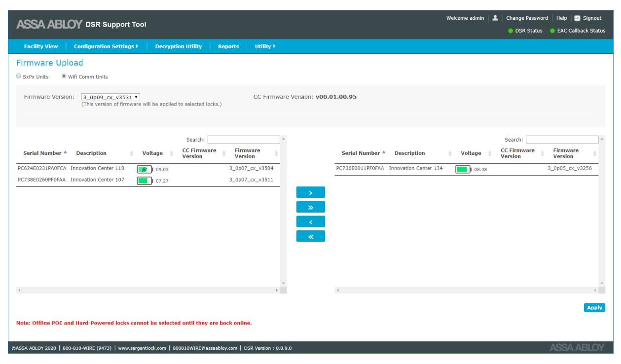
Task: Click Innovation Center 107 description
Action: pyautogui.click(x=98, y=181)
